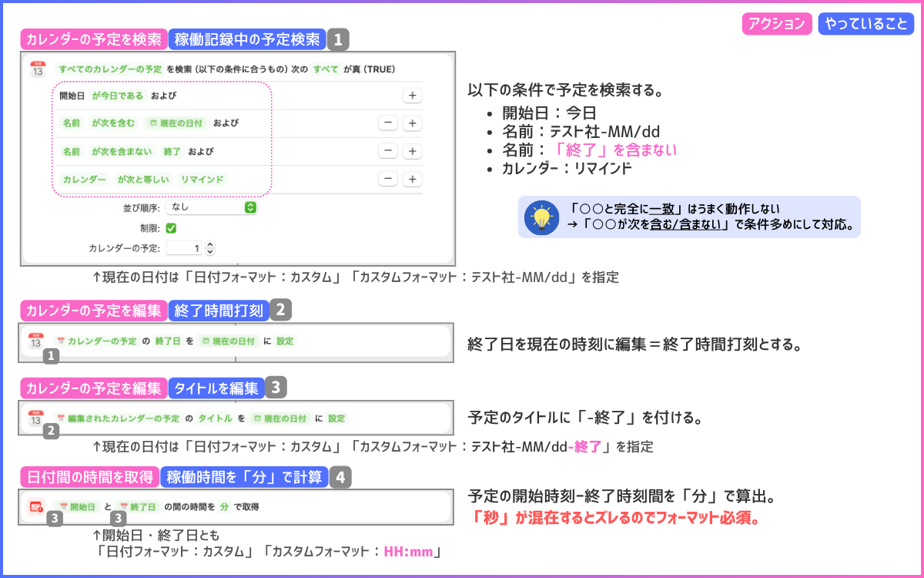
Task: Click 現在の日付 variable after タイトル を
Action: click(280, 418)
